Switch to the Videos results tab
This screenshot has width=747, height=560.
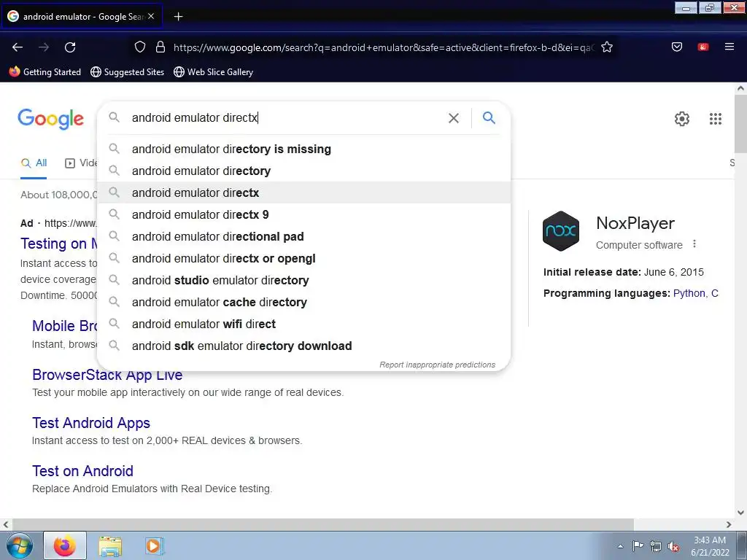pyautogui.click(x=80, y=163)
